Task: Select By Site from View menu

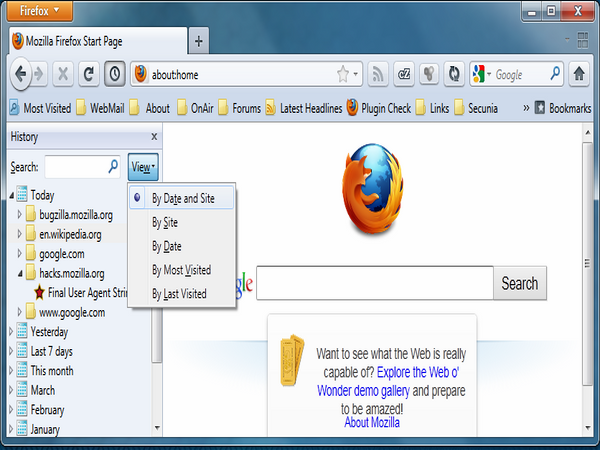Action: coord(166,222)
